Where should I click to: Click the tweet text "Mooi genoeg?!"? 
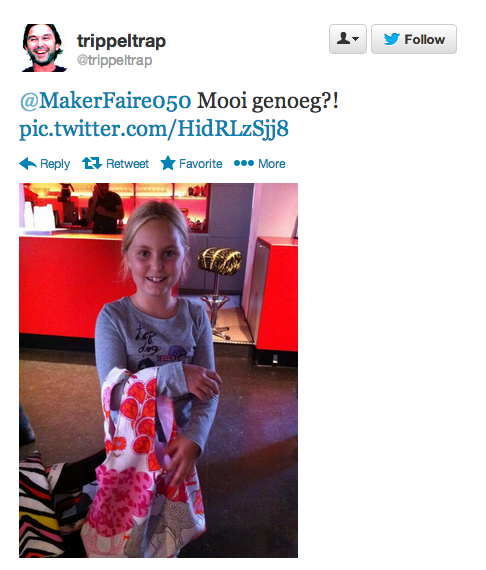point(268,101)
